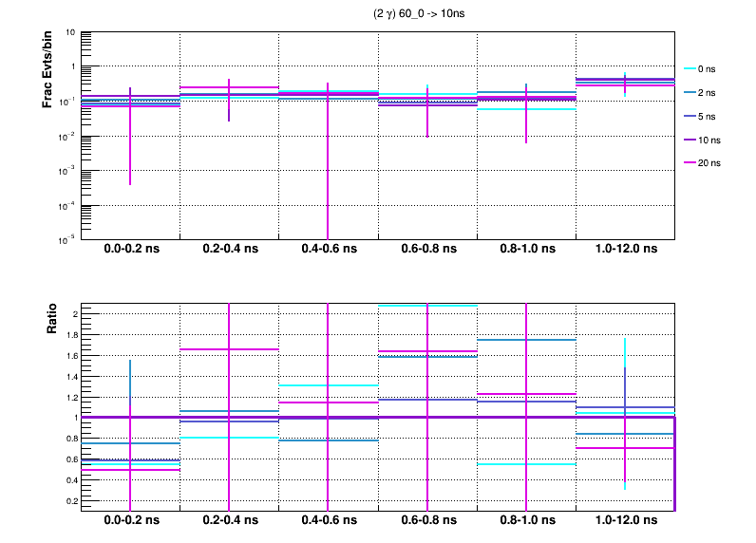Select "0.4-0.6 ns" bin label on ratio plot
Screen dimensions: 756x543
pyautogui.click(x=328, y=521)
